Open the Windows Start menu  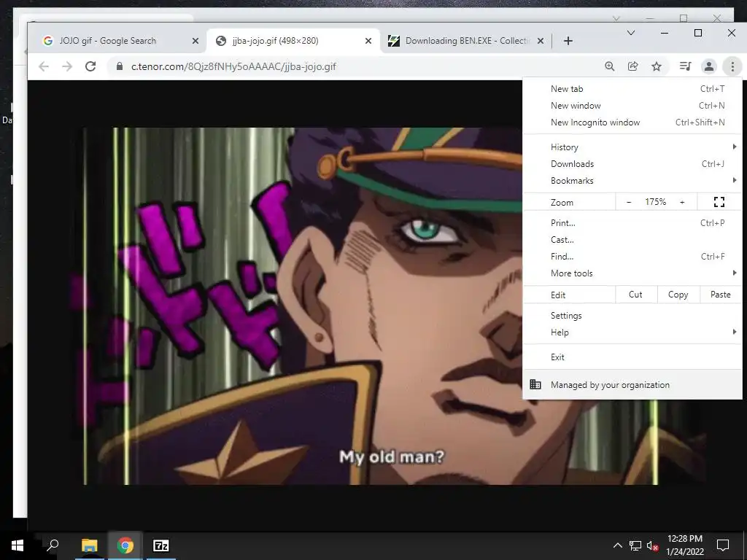click(18, 545)
